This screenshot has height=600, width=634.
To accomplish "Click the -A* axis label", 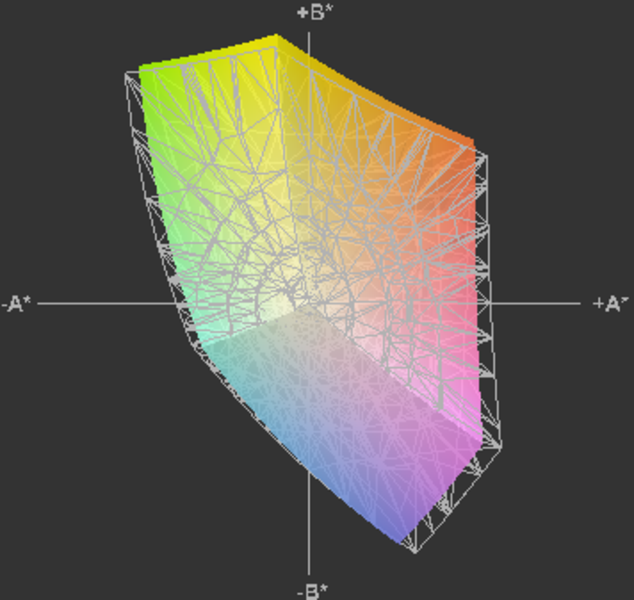I will (x=17, y=304).
